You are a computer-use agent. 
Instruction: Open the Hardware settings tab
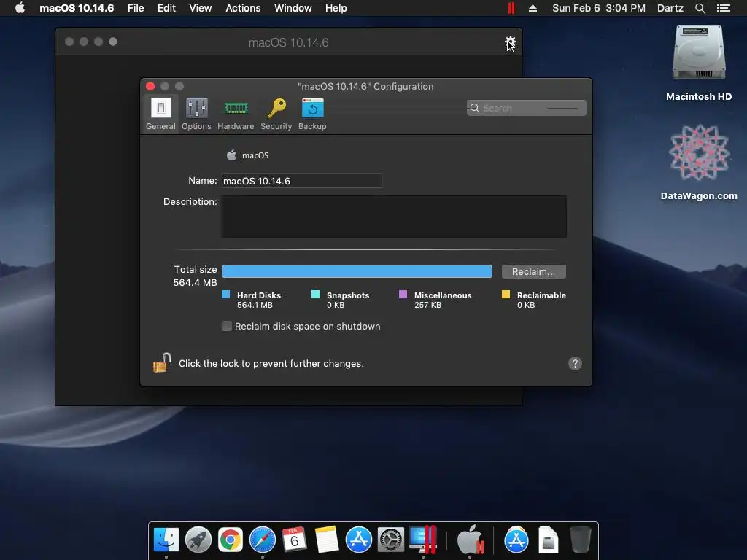pyautogui.click(x=236, y=114)
